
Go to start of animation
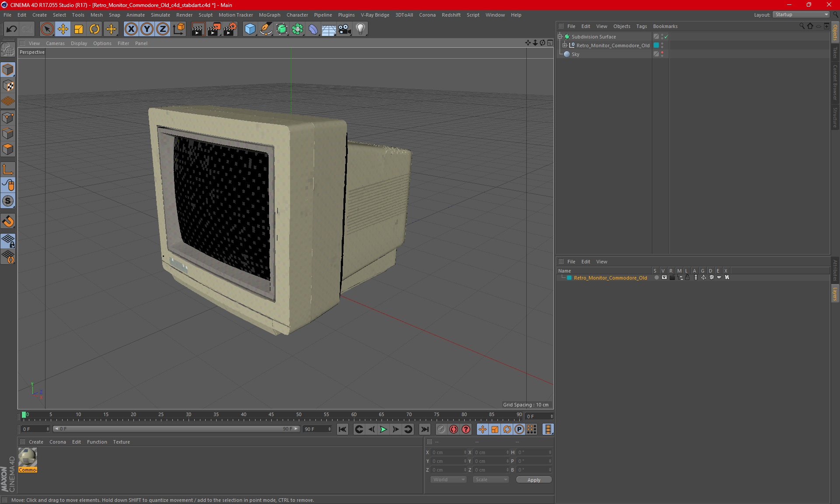pos(343,429)
